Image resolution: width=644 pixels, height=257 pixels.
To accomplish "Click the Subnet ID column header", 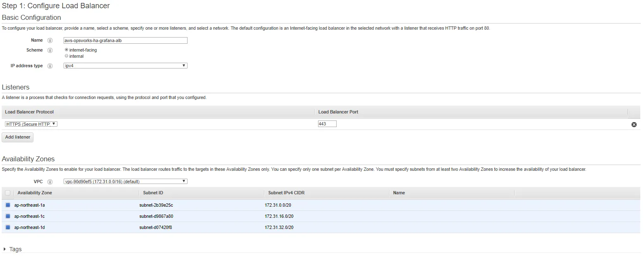I will [x=153, y=193].
